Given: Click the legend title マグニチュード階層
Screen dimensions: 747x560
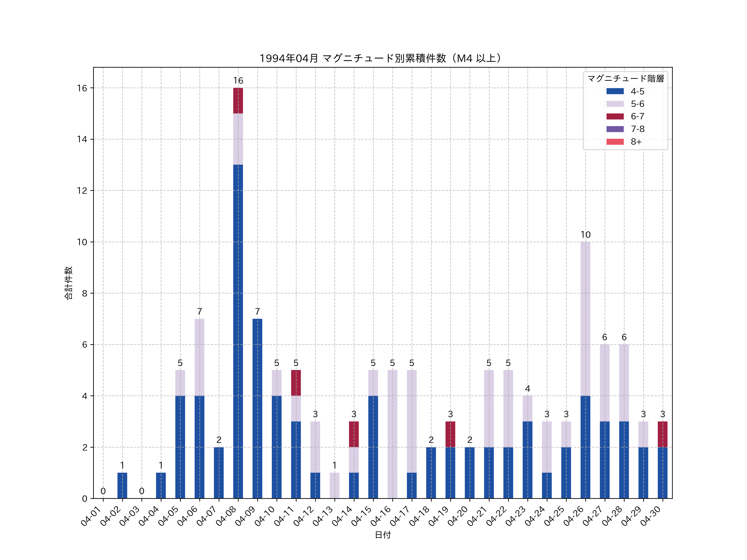Looking at the screenshot, I should (625, 79).
